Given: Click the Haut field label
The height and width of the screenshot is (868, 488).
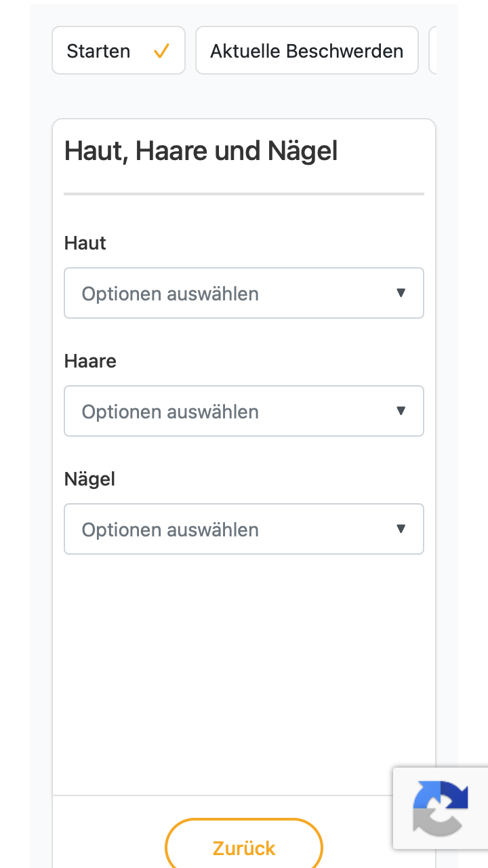Looking at the screenshot, I should (x=85, y=243).
